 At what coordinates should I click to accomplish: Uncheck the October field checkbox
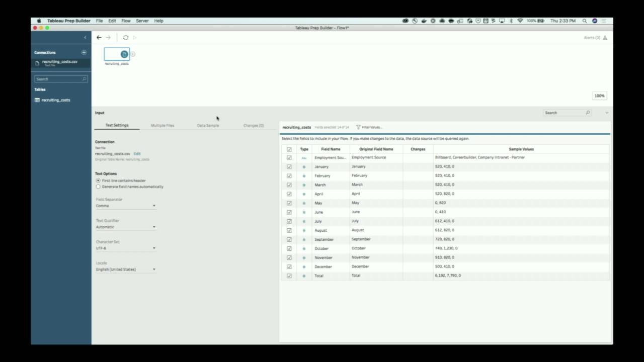point(289,248)
